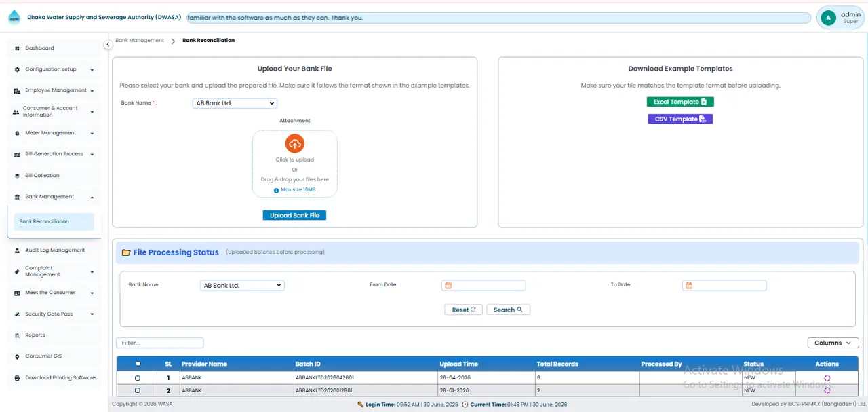The height and width of the screenshot is (412, 868).
Task: Download the CSV Template
Action: (680, 119)
